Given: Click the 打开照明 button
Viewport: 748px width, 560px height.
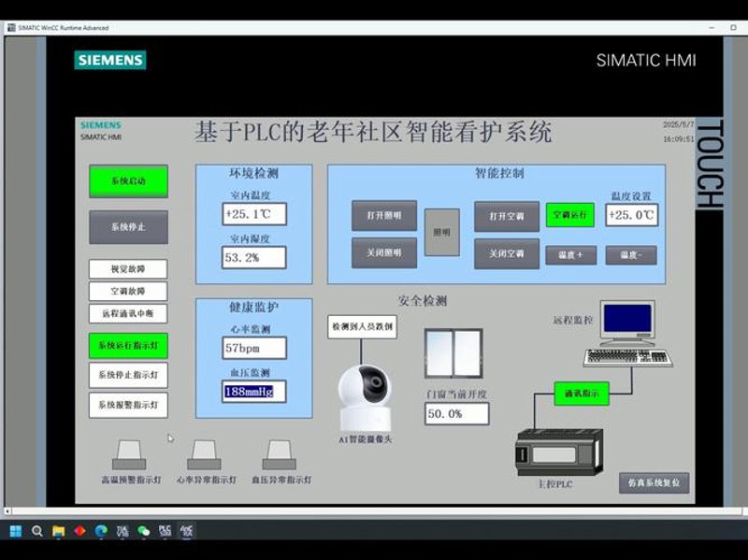Looking at the screenshot, I should 384,216.
